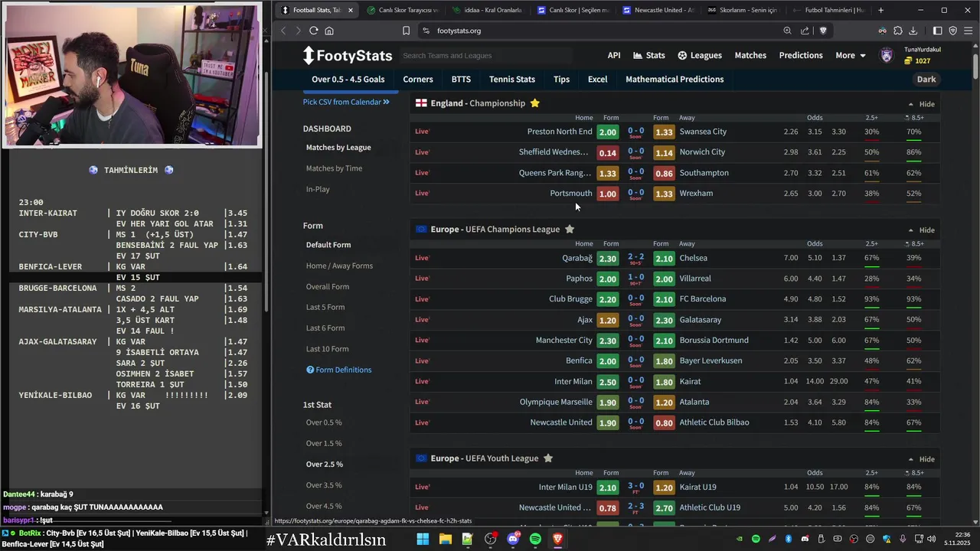980x551 pixels.
Task: Switch to iddaa - Kral Oranlarla tab
Action: (x=487, y=10)
